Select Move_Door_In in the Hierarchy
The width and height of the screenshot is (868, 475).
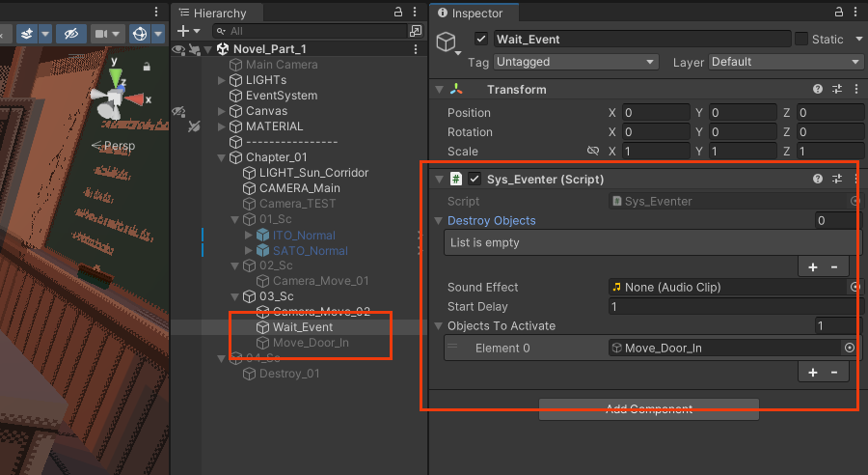click(x=311, y=343)
